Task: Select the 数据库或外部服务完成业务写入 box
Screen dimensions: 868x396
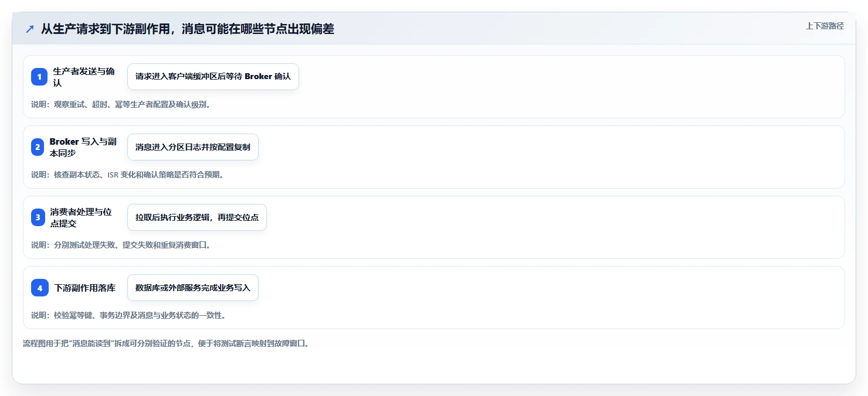Action: 193,288
